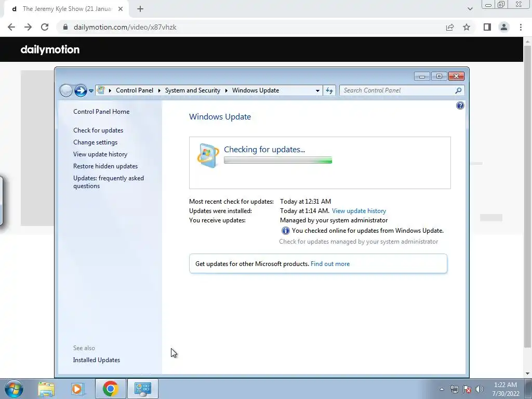Viewport: 532px width, 399px height.
Task: Go back in Chrome
Action: 11,27
